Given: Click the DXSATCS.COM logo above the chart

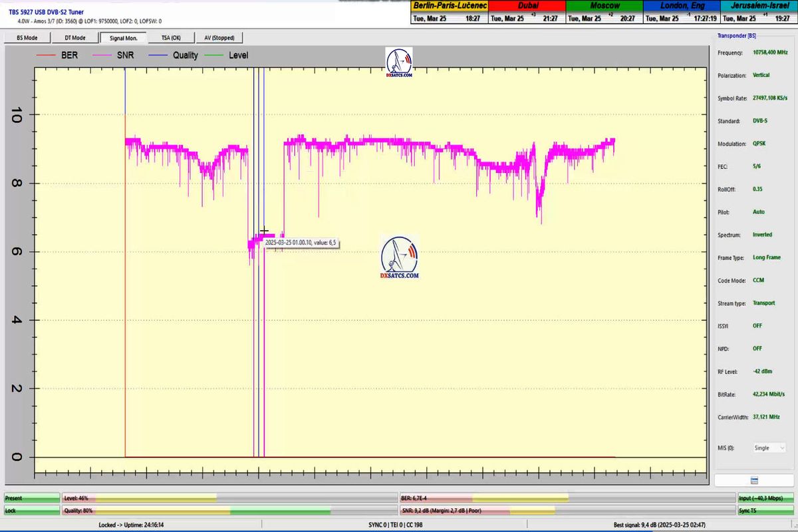Looking at the screenshot, I should click(399, 63).
